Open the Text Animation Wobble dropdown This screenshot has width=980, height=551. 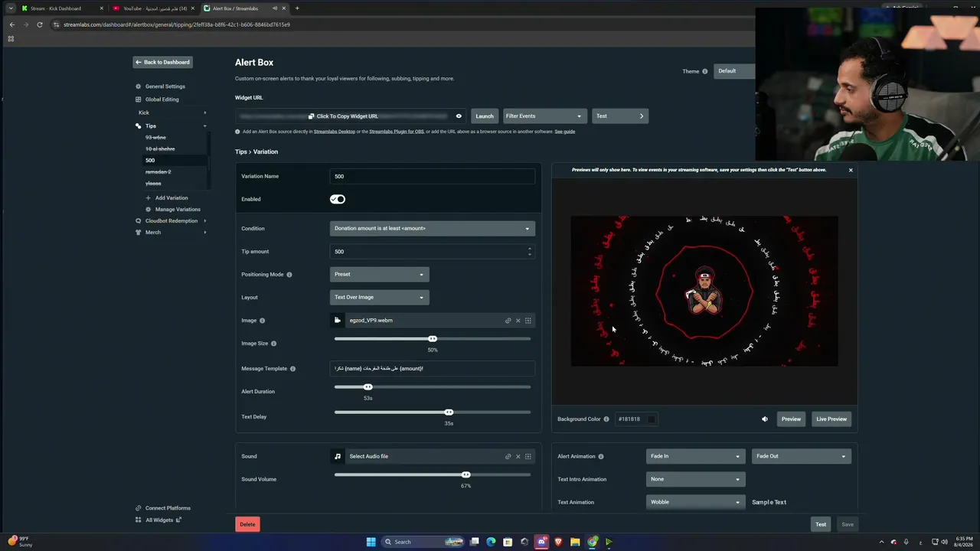(695, 502)
